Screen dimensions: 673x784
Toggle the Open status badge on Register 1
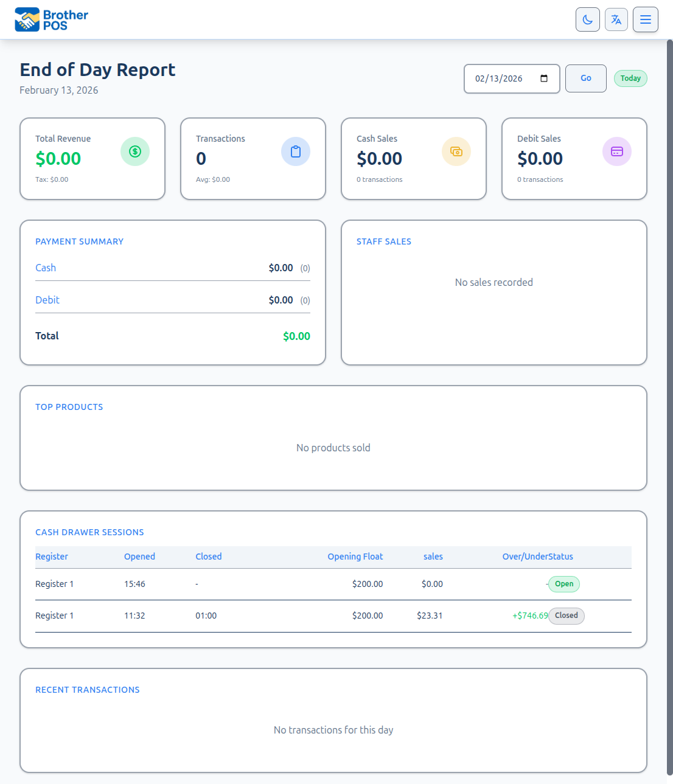pos(563,584)
